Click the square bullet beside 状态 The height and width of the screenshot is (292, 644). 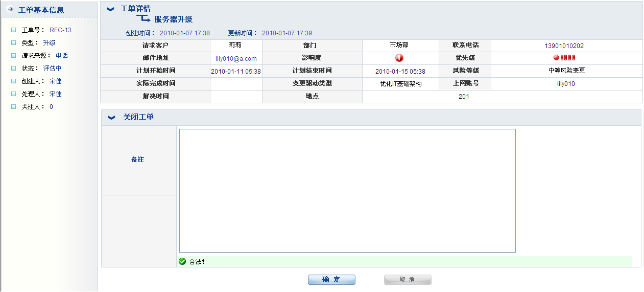point(14,69)
